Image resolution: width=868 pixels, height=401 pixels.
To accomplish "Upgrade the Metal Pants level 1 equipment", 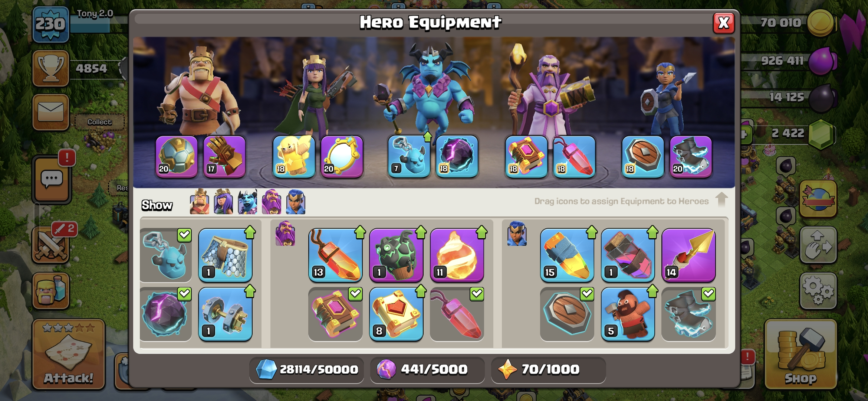I will tap(225, 255).
